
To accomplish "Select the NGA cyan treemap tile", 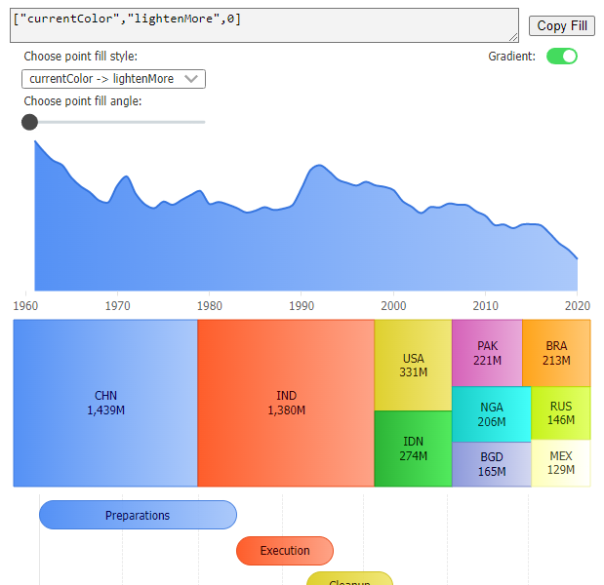I will pos(491,414).
